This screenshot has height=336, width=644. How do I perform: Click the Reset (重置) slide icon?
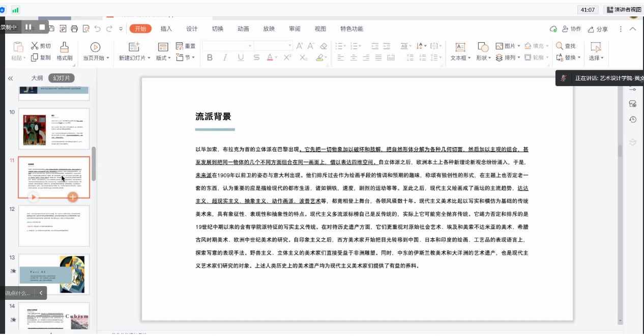(179, 46)
